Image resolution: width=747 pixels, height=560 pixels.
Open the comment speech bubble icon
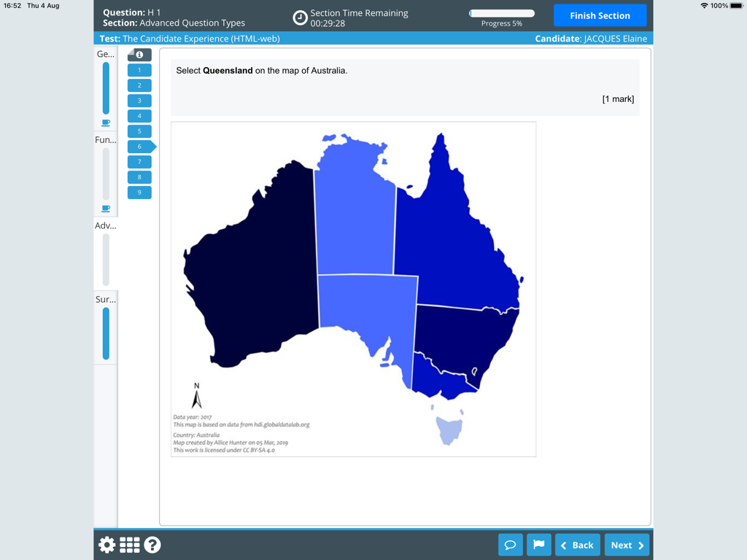coord(510,544)
